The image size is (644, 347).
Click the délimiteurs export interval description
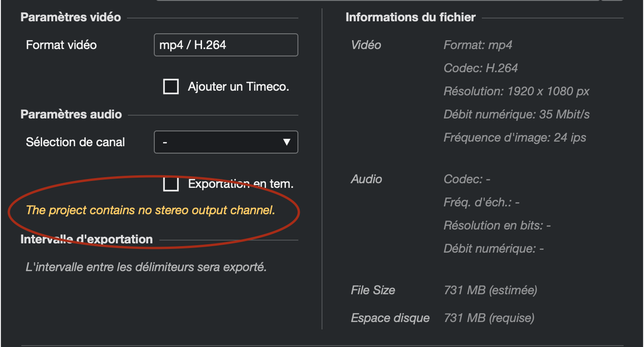tap(146, 267)
